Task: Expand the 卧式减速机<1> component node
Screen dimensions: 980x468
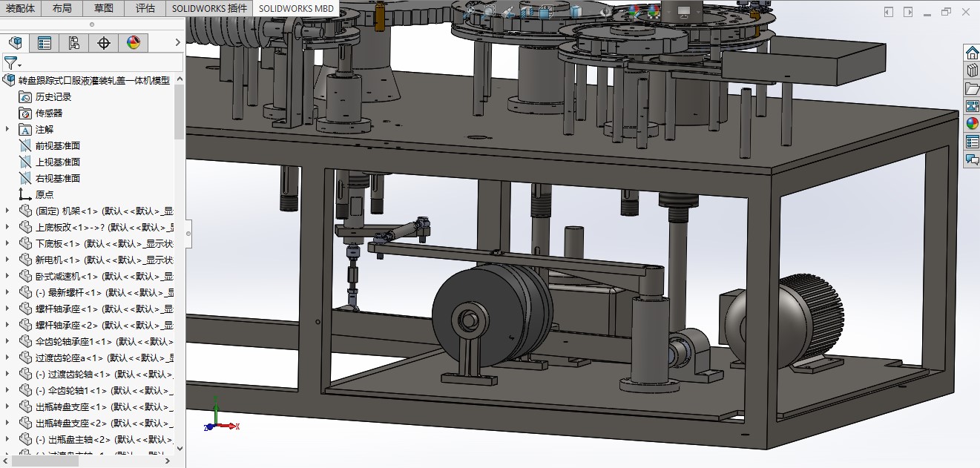Action: [7, 276]
